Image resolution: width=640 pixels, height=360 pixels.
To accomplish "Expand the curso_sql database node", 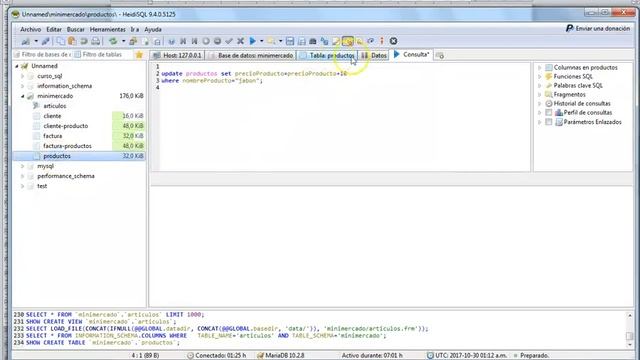I will 22,76.
